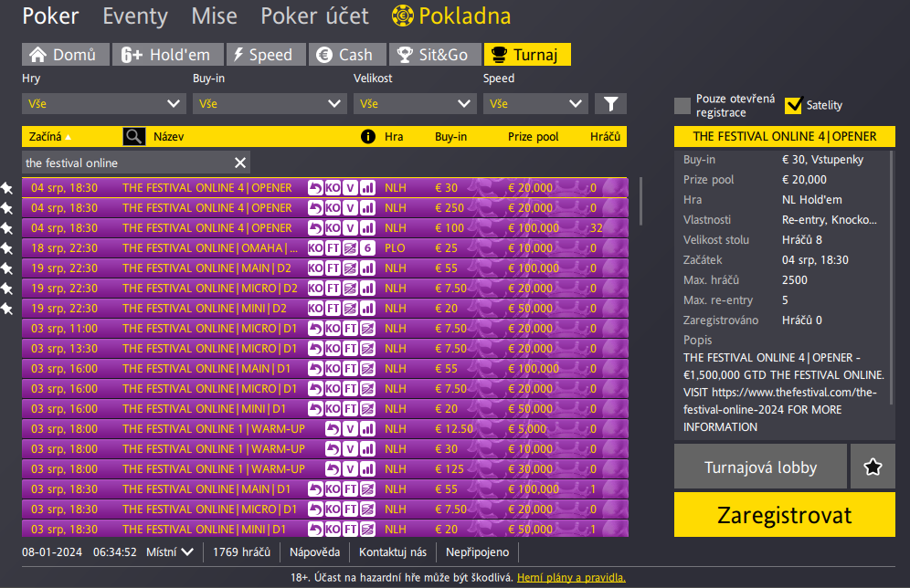This screenshot has width=910, height=588.
Task: Click KO icon in € 250 OPENER row
Action: (333, 208)
